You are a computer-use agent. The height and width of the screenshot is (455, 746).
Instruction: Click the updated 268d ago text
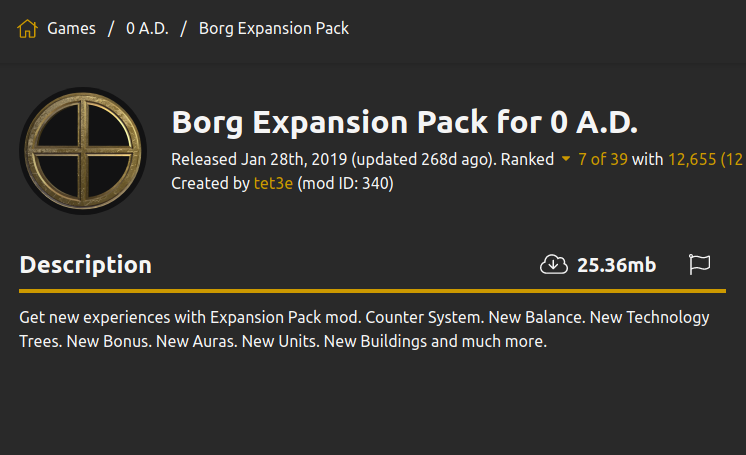click(424, 159)
